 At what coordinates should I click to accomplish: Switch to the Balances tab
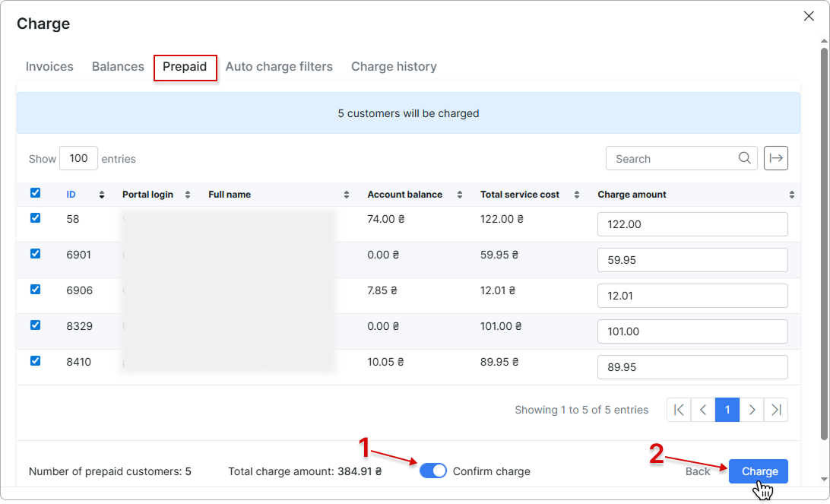tap(118, 67)
